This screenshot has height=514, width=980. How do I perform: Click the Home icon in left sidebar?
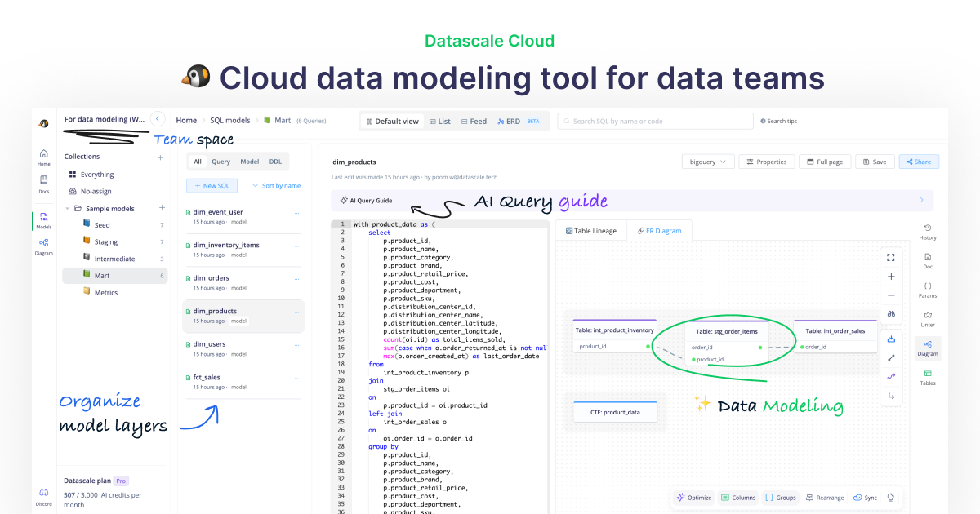pos(43,156)
